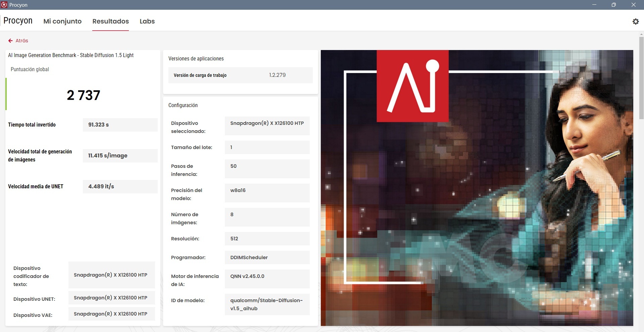Click the vertical scrollbar thumb
The height and width of the screenshot is (332, 644).
point(641,77)
